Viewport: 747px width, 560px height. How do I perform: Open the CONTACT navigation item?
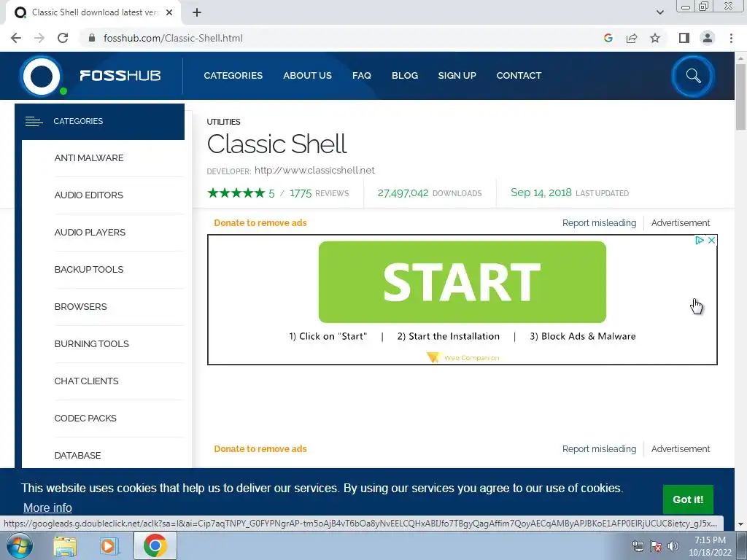click(x=519, y=76)
